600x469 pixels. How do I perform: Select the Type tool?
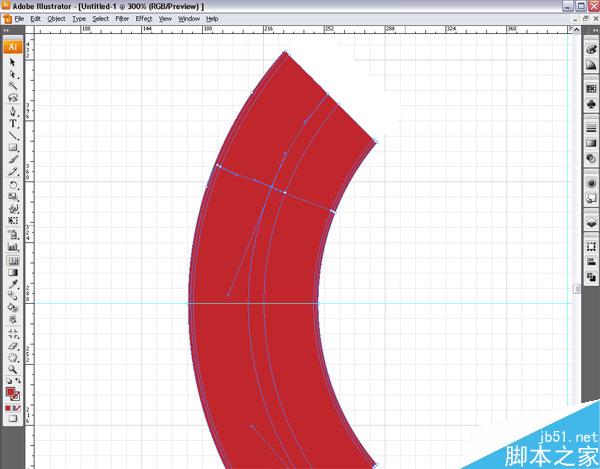pos(13,124)
